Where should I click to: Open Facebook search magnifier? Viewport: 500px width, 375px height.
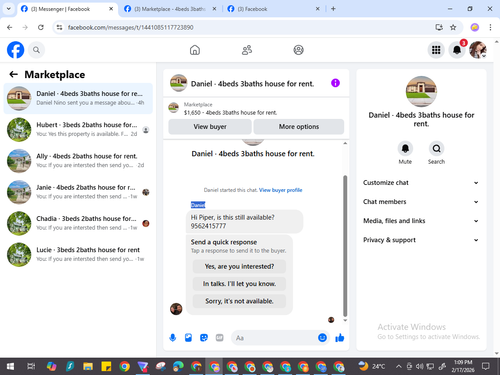coord(36,50)
